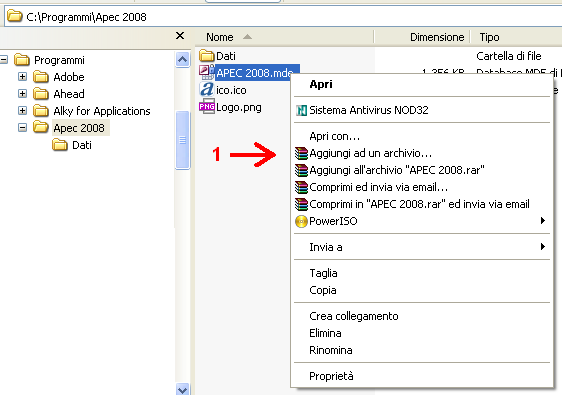
Task: Click the Programmi folder icon in tree
Action: 22,60
